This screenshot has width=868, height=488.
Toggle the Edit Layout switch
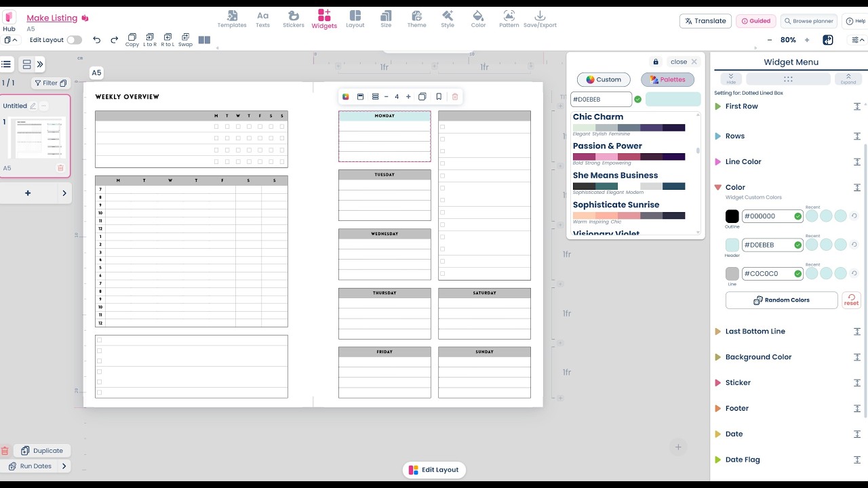(x=74, y=40)
